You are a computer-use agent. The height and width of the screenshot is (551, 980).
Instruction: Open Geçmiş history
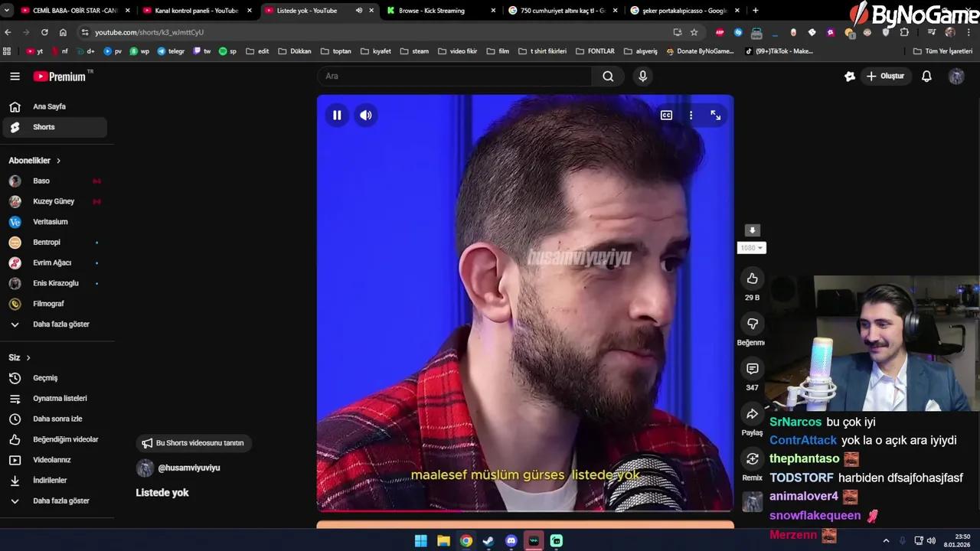[x=55, y=378]
